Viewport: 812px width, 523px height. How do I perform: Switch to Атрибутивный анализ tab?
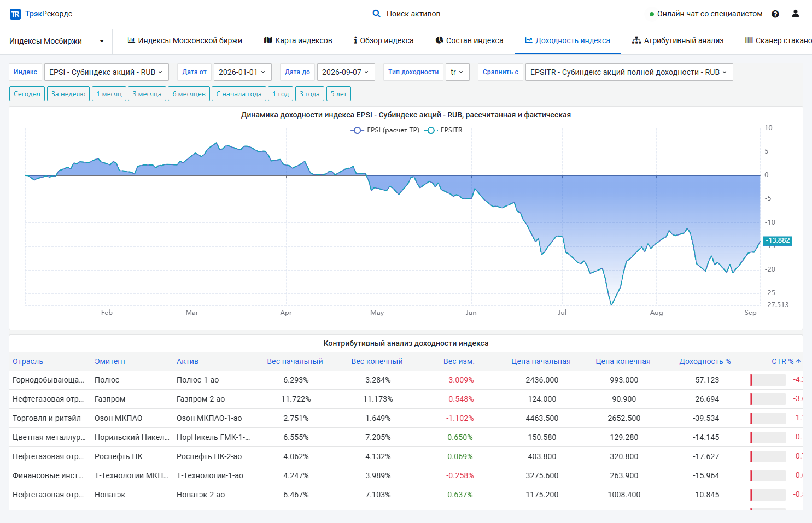click(x=677, y=40)
